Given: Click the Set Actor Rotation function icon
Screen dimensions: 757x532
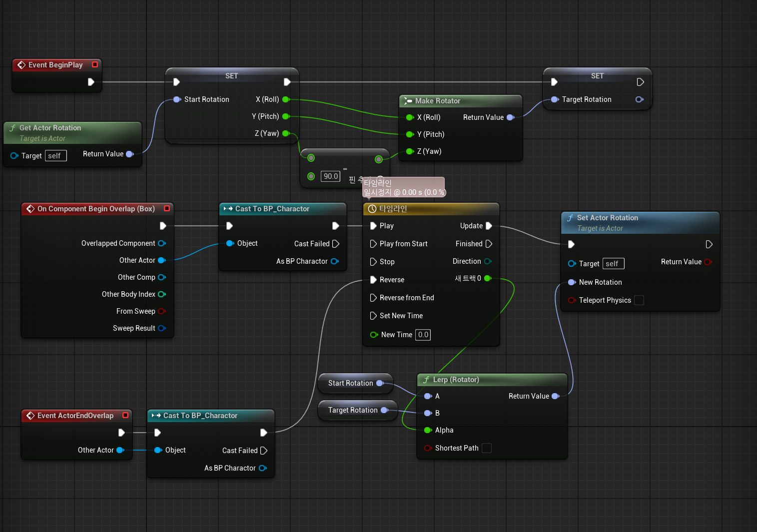Looking at the screenshot, I should point(570,218).
